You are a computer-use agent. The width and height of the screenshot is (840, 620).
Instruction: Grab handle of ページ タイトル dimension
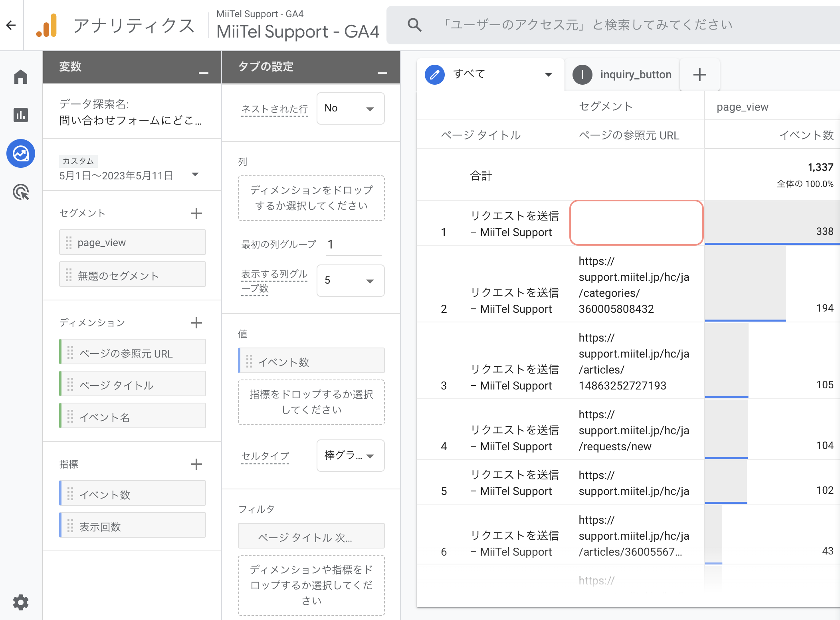[x=70, y=384]
